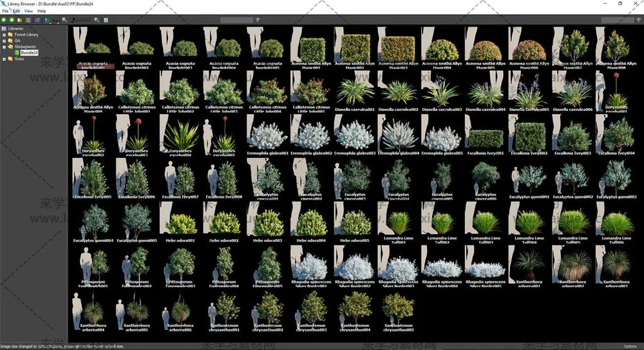Click the zoom out magnifier icon

64,20
